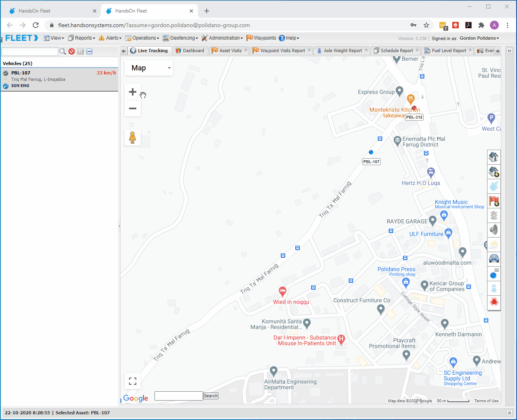The image size is (517, 420).
Task: Toggle the PBL-107 checkmark icon
Action: (x=6, y=73)
